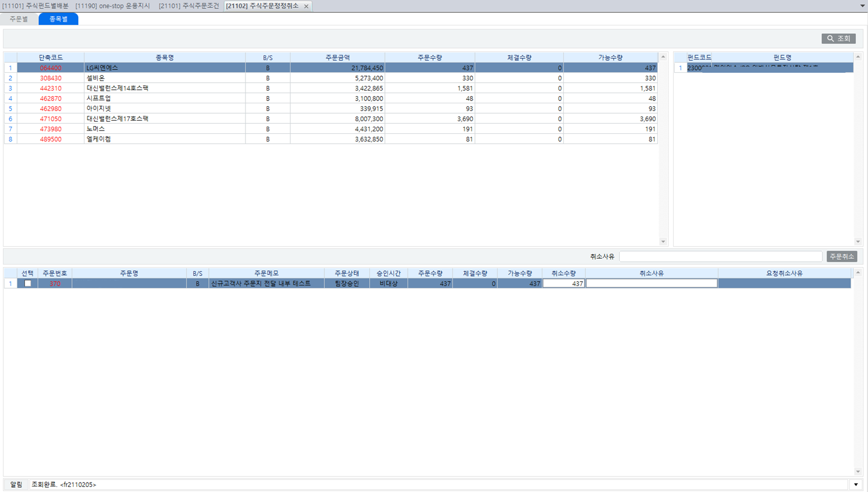Click the order grid scroll-down arrow
The image size is (868, 492).
(857, 471)
